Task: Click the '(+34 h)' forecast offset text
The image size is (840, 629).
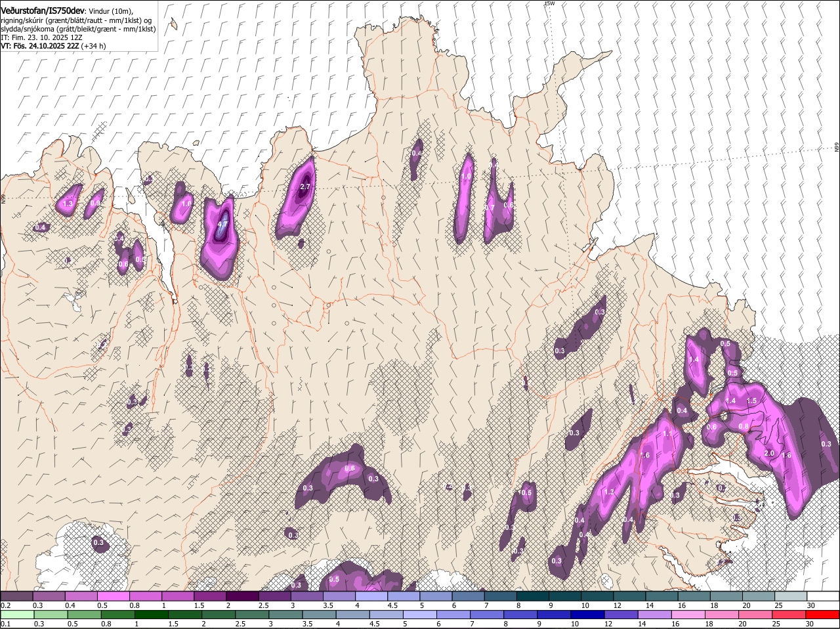Action: coord(93,46)
